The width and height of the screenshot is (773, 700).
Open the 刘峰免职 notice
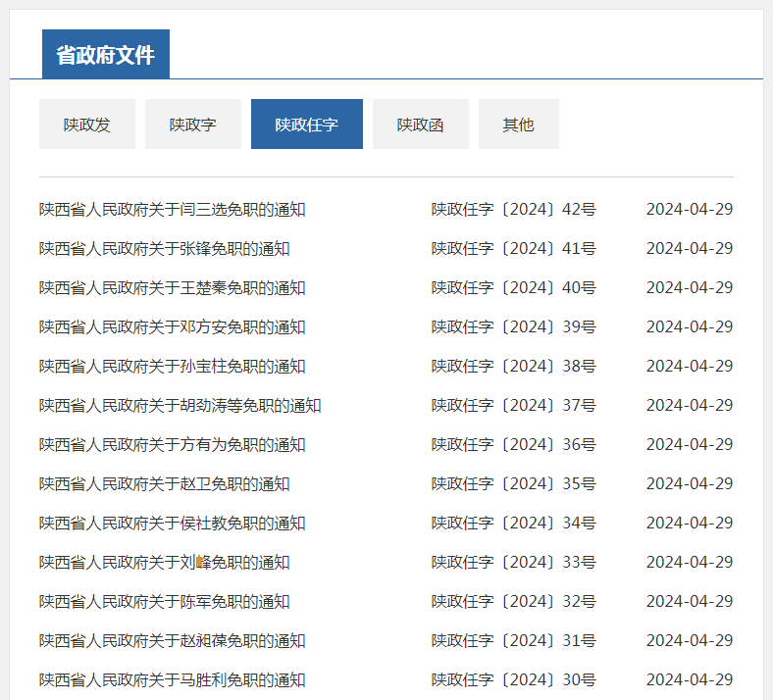click(164, 563)
